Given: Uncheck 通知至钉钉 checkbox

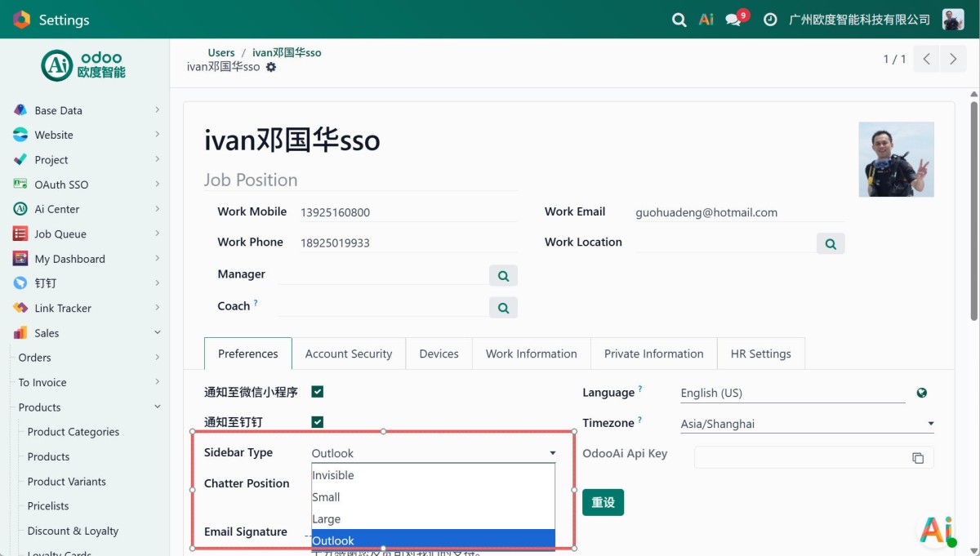Looking at the screenshot, I should coord(318,422).
